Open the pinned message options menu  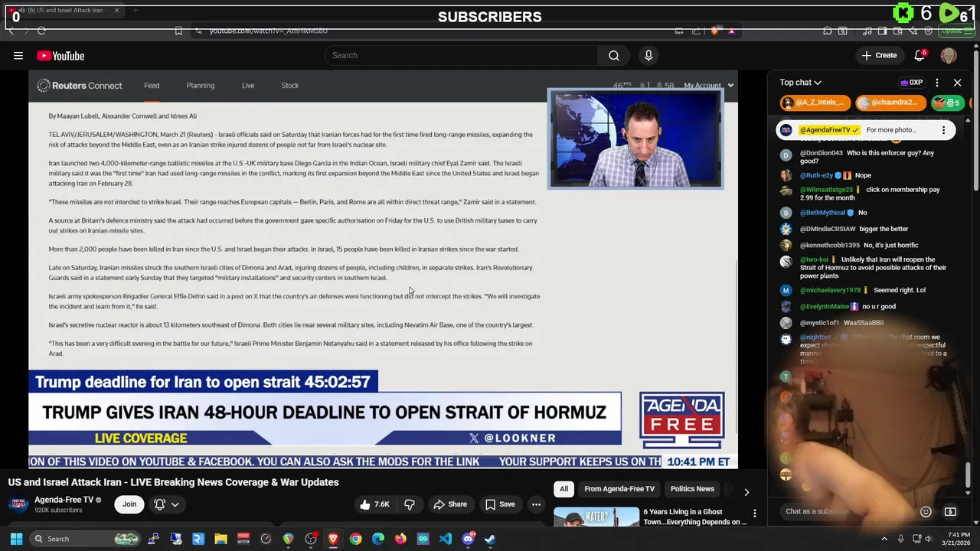(x=943, y=130)
